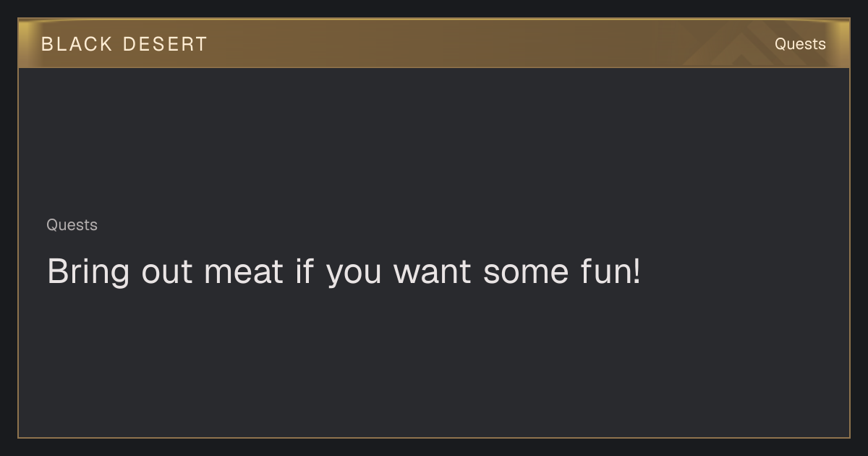Click the word 'out' in the quest heading
The image size is (868, 456).
(x=167, y=272)
